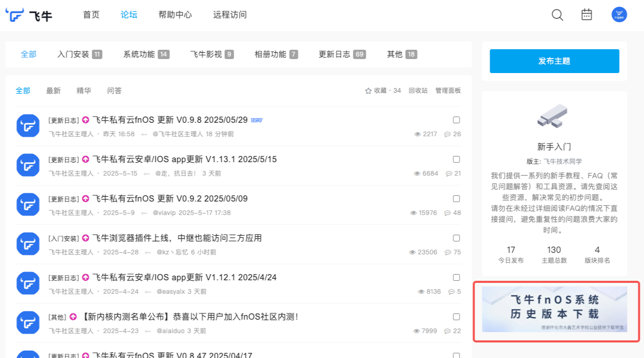Click reply bubble icon beside 48
This screenshot has width=644, height=358.
tap(448, 213)
